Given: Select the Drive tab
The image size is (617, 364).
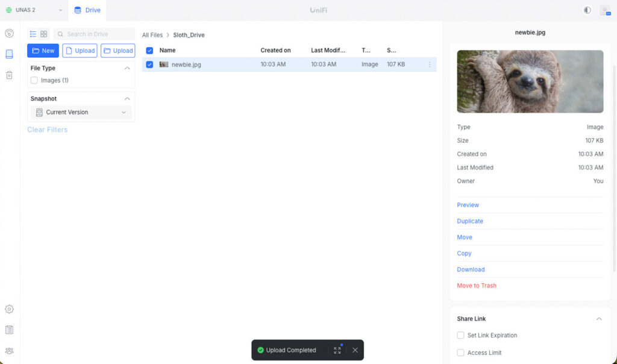Looking at the screenshot, I should (87, 10).
